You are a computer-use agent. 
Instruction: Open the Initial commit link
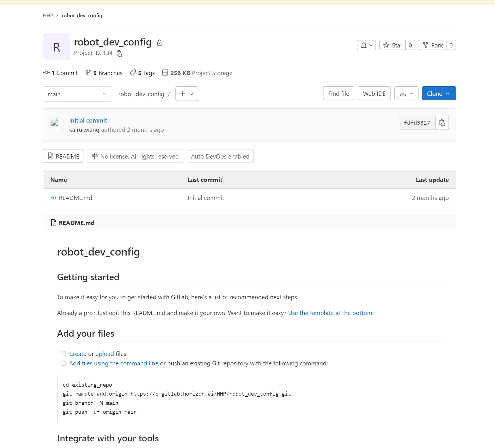(x=88, y=121)
